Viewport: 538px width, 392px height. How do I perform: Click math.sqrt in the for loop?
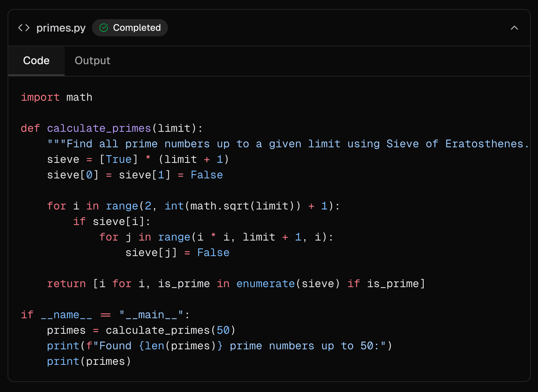[x=220, y=206]
